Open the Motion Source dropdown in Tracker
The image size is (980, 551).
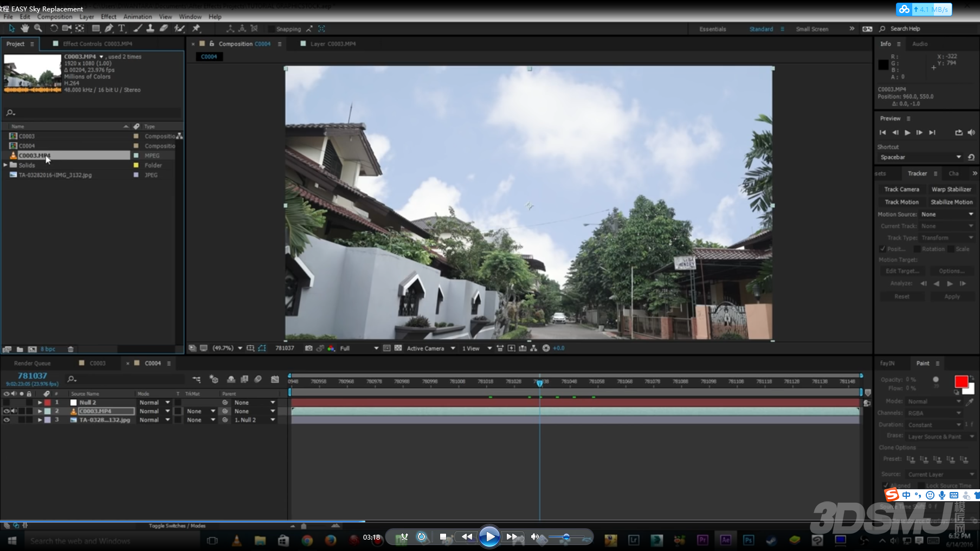[947, 215]
